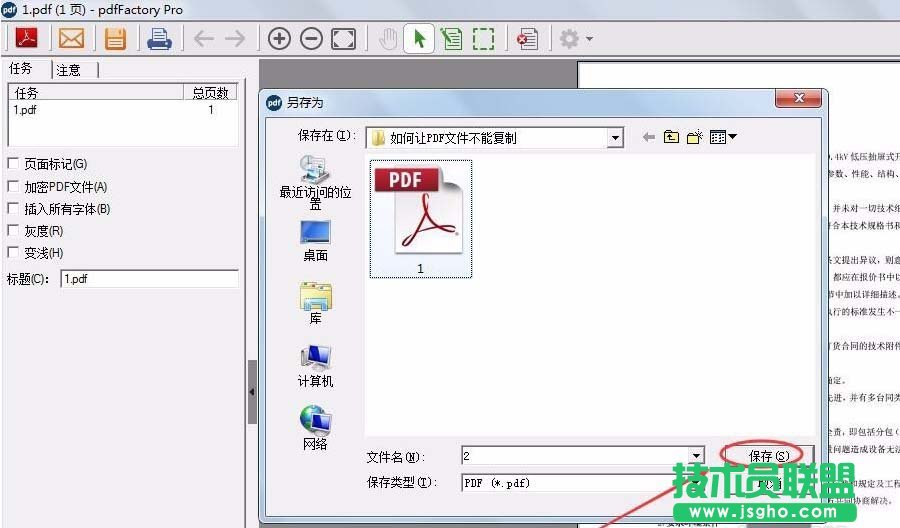This screenshot has width=900, height=528.
Task: Open 库 in places bar
Action: 315,303
